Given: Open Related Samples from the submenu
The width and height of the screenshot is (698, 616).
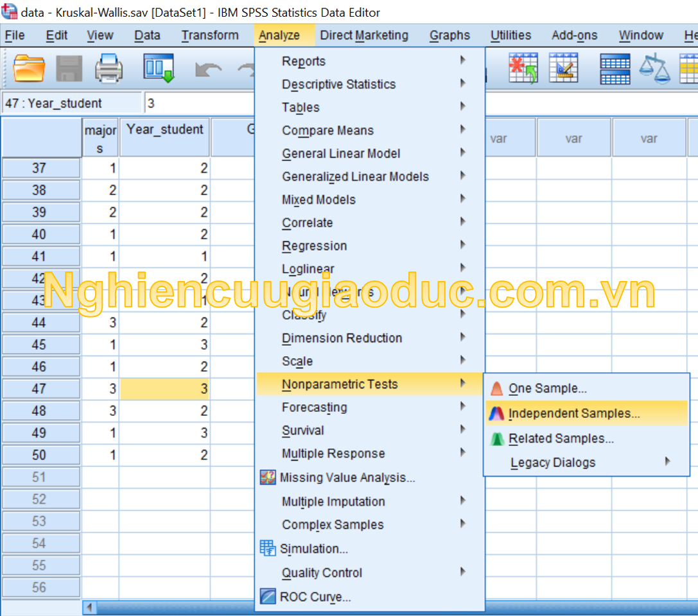Looking at the screenshot, I should pos(561,439).
